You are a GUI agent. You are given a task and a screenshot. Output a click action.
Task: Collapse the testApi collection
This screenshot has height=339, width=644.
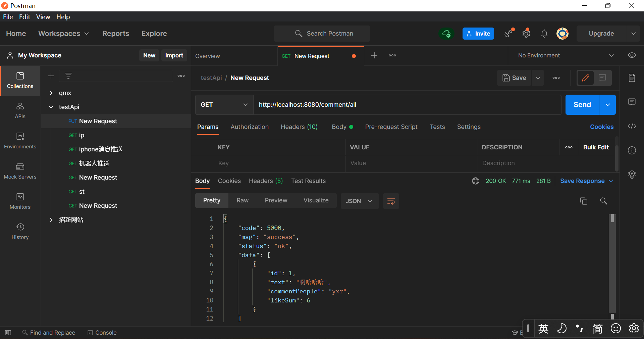51,107
